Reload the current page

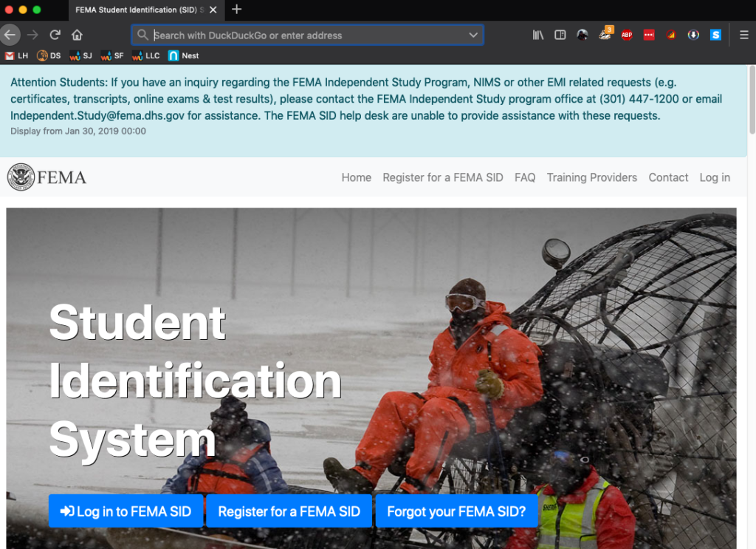pyautogui.click(x=55, y=35)
